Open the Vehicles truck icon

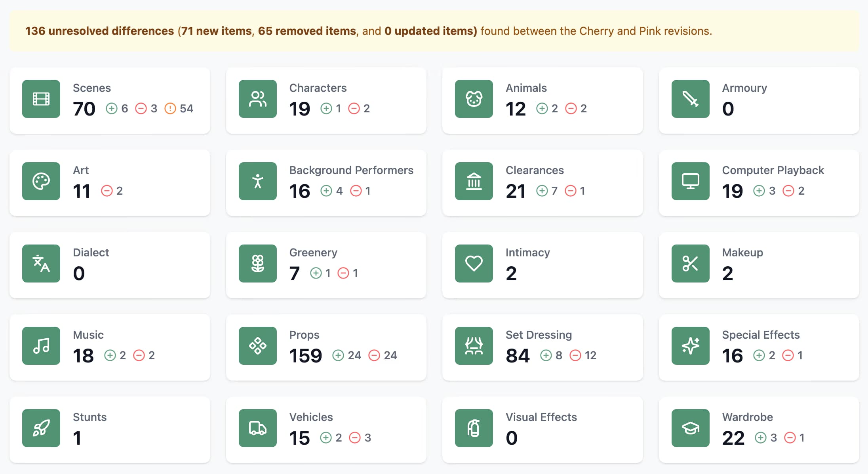pyautogui.click(x=257, y=428)
